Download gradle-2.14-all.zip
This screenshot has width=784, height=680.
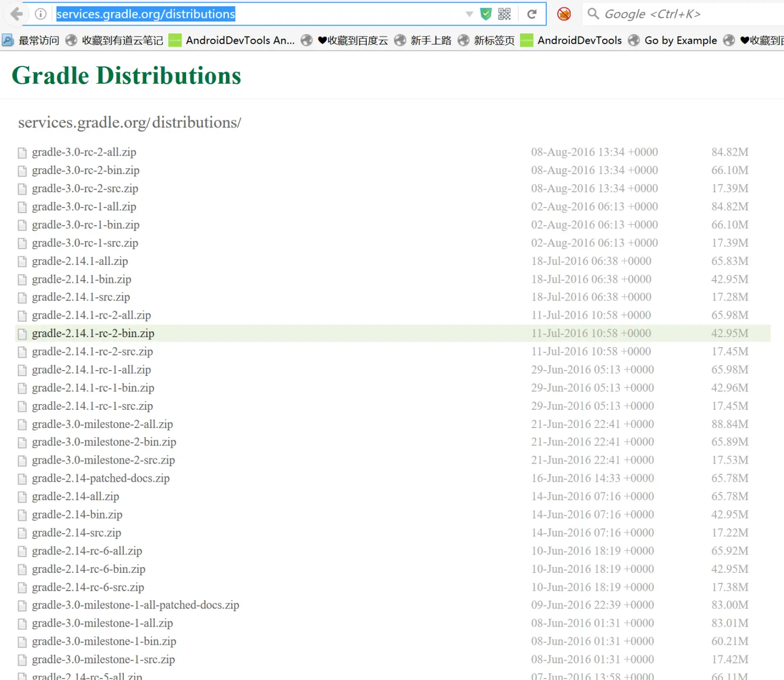pyautogui.click(x=75, y=497)
